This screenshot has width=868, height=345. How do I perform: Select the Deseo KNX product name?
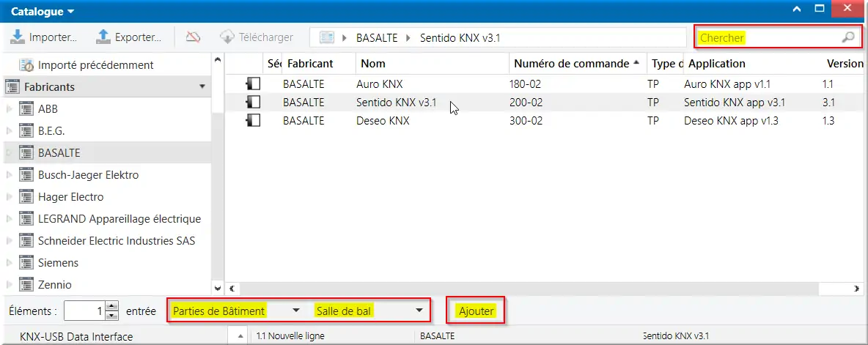point(383,120)
